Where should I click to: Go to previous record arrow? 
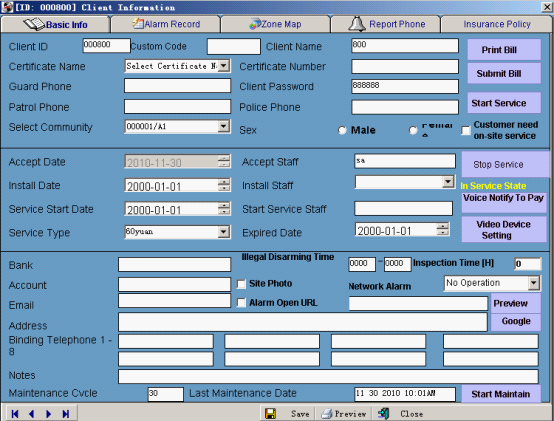(31, 414)
